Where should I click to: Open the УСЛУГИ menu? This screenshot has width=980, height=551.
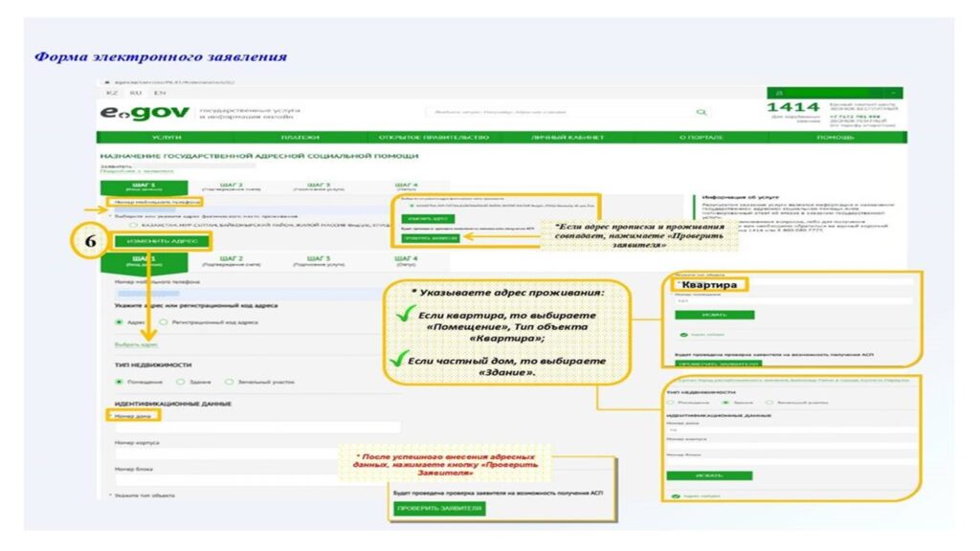tap(167, 138)
